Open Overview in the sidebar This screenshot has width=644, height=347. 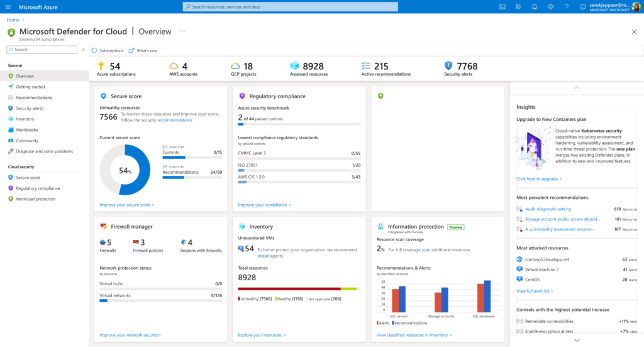pos(45,76)
